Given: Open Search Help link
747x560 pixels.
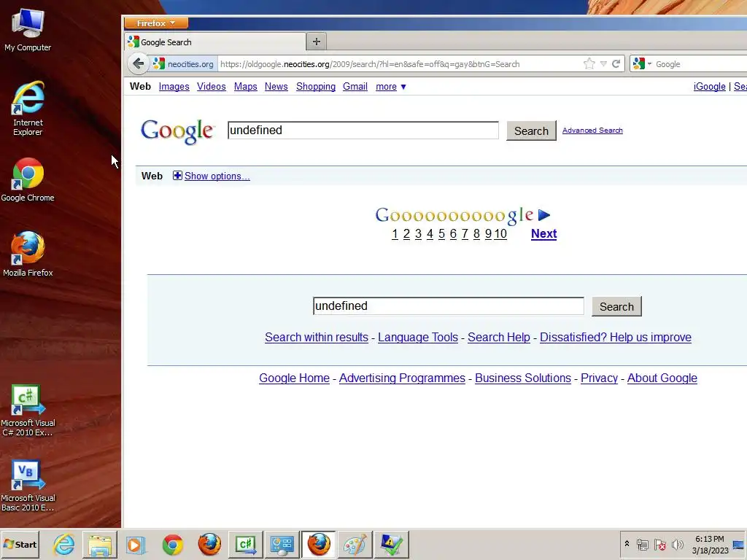Looking at the screenshot, I should (x=499, y=337).
